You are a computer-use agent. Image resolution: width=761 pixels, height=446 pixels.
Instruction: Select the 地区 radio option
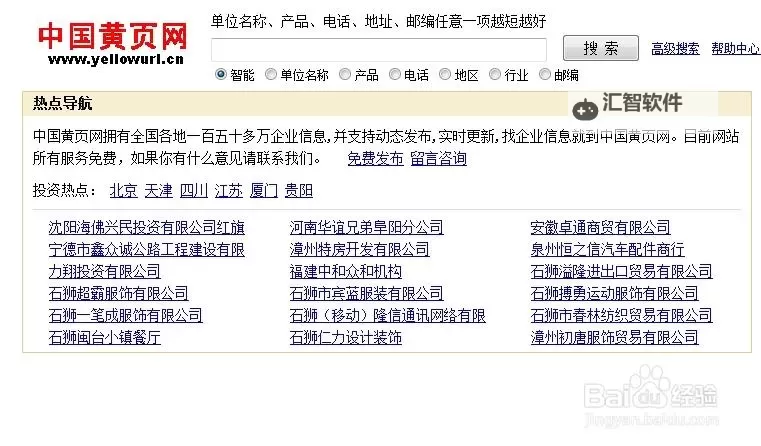pyautogui.click(x=445, y=74)
